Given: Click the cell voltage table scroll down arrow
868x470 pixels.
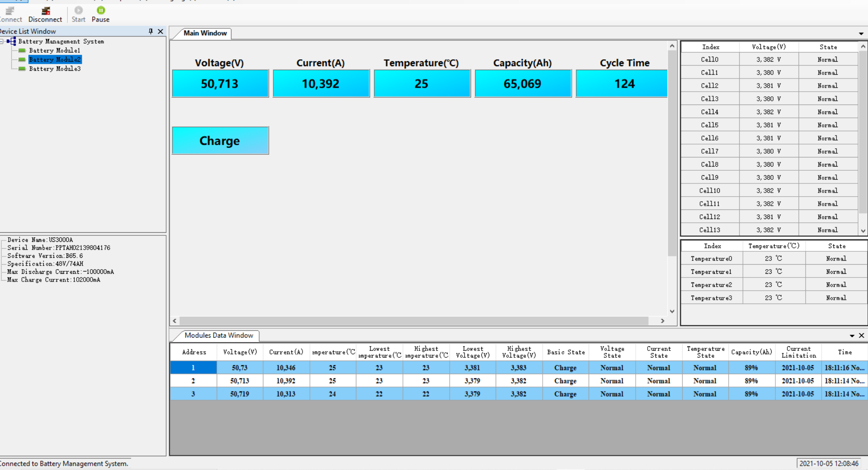Looking at the screenshot, I should [863, 231].
